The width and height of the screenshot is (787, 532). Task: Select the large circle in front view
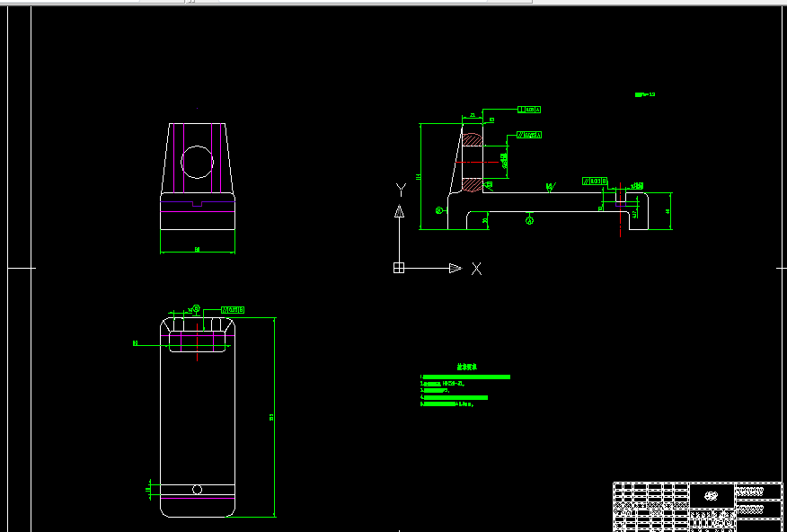pyautogui.click(x=197, y=162)
